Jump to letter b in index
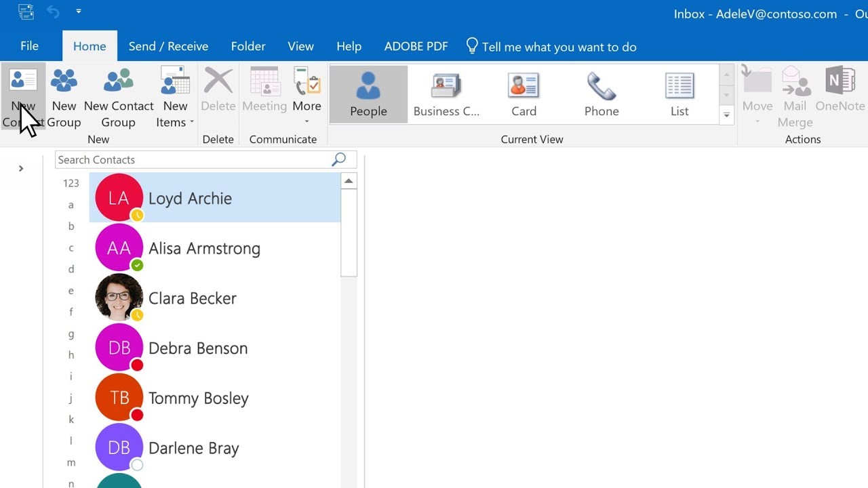 71,226
